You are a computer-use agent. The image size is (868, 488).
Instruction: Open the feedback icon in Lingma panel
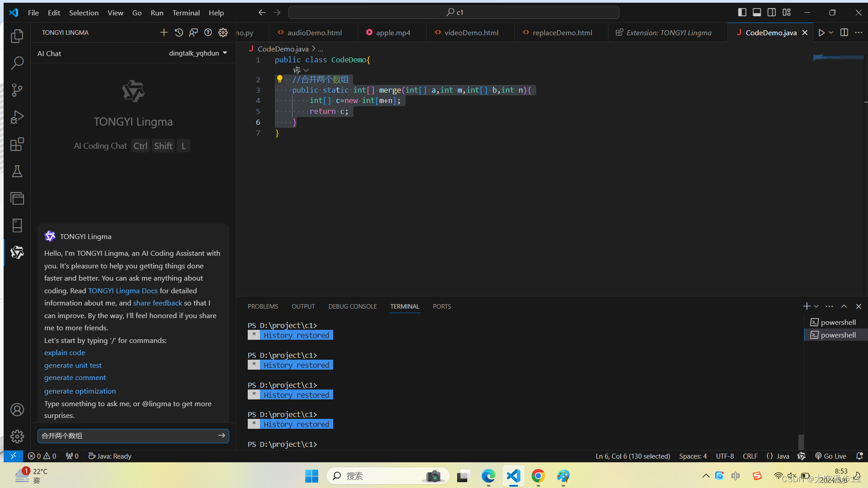pyautogui.click(x=193, y=33)
